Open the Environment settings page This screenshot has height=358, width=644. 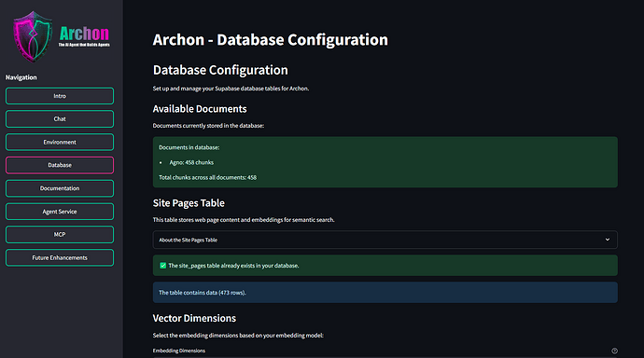60,143
